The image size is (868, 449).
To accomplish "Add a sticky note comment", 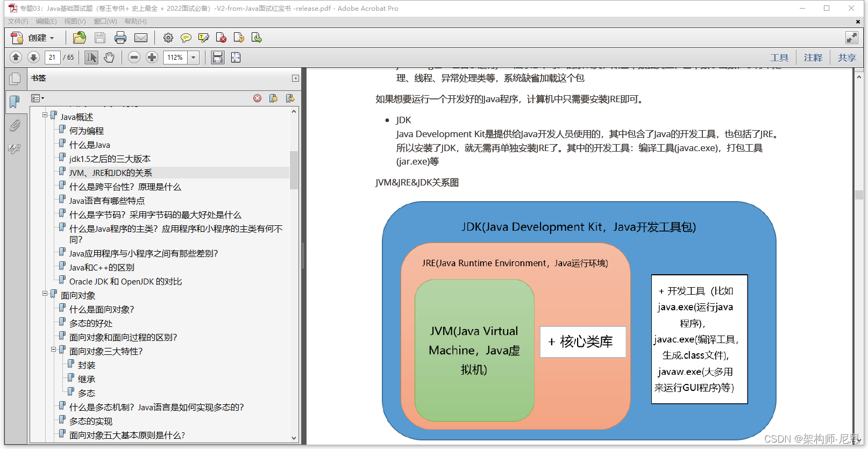I will (x=186, y=38).
